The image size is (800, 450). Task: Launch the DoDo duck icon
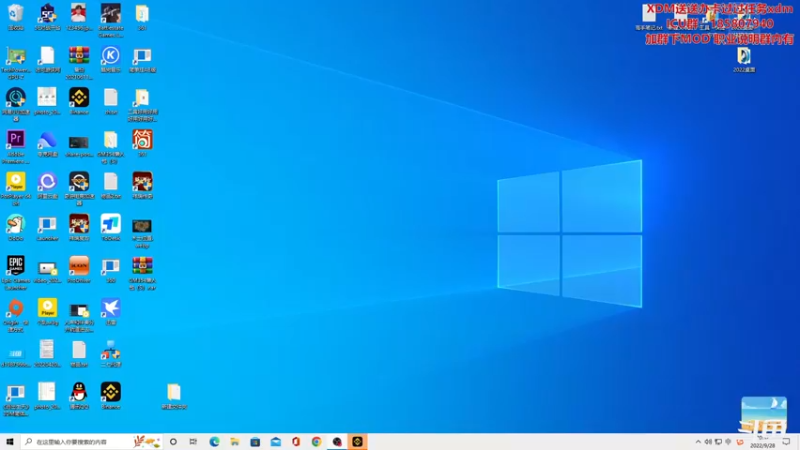(x=16, y=224)
